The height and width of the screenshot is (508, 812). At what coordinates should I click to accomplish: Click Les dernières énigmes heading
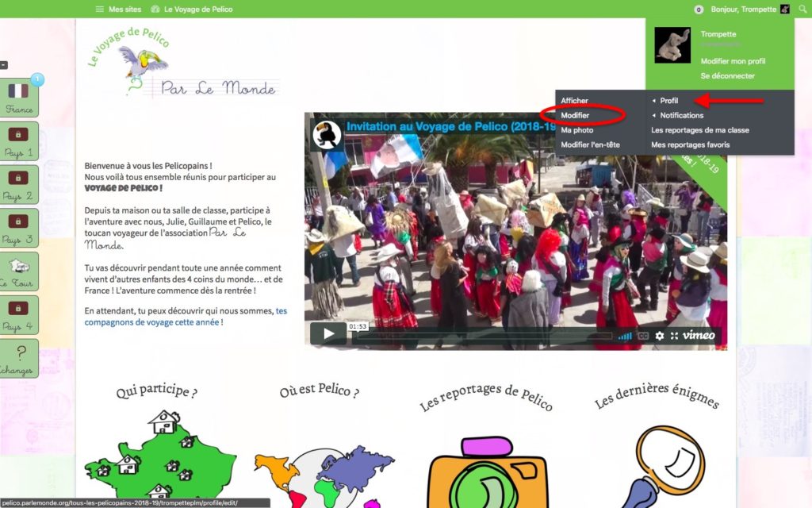click(x=657, y=395)
